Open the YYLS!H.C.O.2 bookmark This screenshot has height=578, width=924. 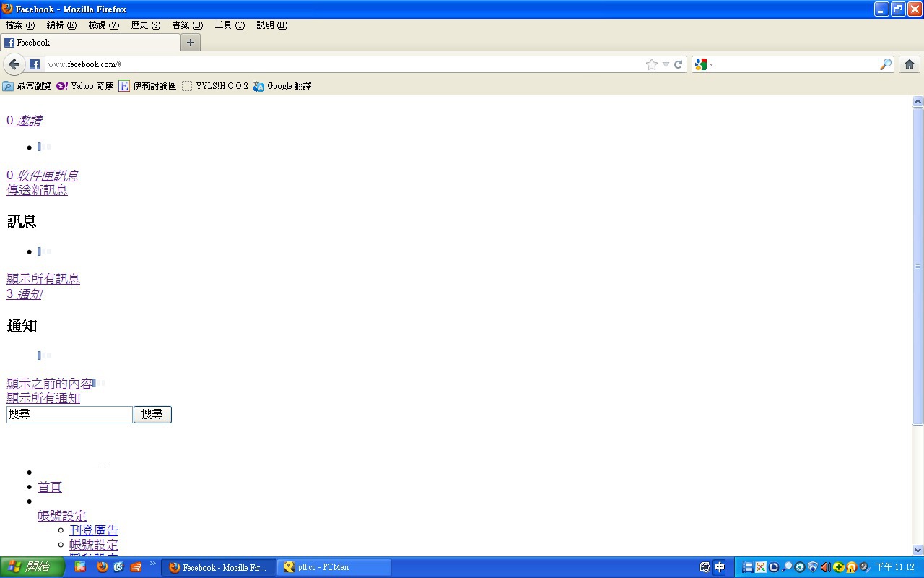pyautogui.click(x=215, y=86)
